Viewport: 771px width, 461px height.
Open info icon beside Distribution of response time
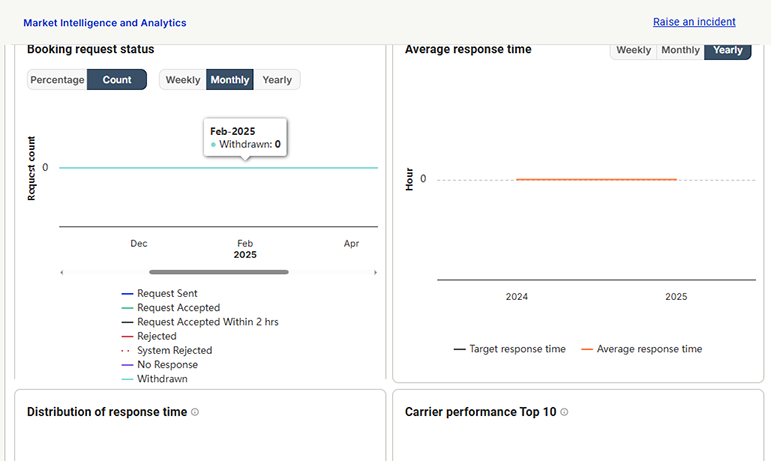click(x=195, y=412)
